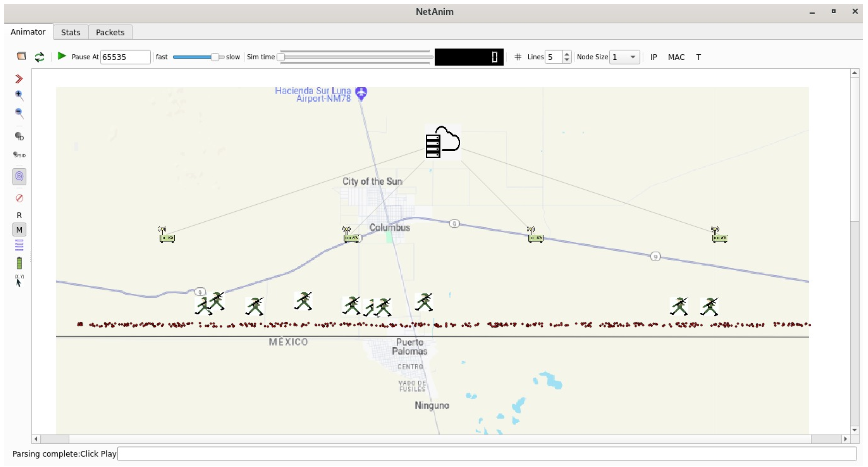This screenshot has height=467, width=868.
Task: Click the red step-forward chevron icon
Action: click(x=19, y=79)
